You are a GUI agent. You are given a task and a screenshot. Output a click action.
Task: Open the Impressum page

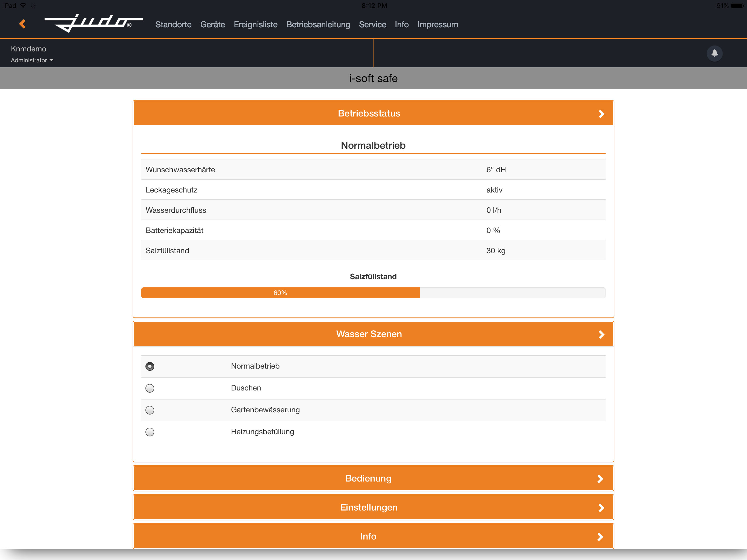tap(437, 25)
